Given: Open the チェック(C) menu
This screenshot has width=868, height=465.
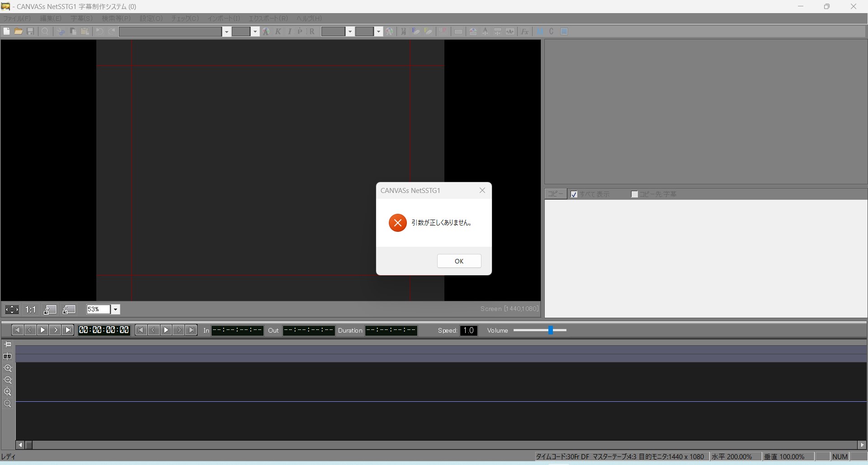Looking at the screenshot, I should coord(185,19).
